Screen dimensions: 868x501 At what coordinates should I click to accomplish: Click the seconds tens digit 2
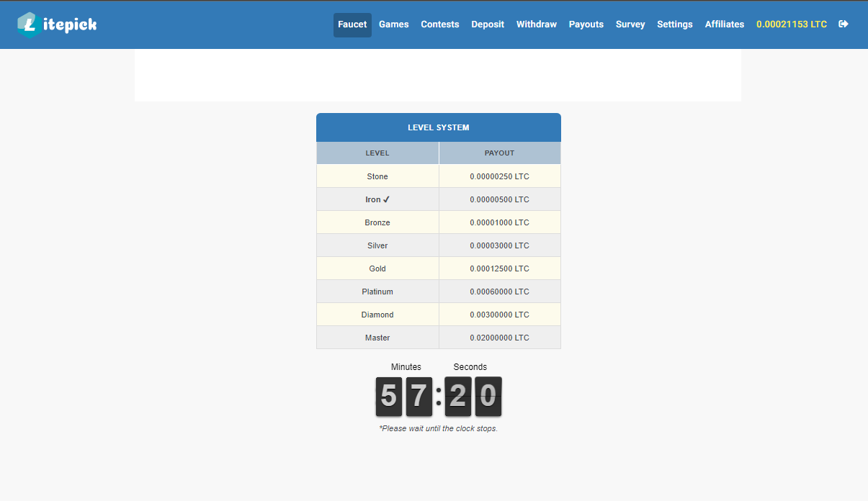[458, 396]
